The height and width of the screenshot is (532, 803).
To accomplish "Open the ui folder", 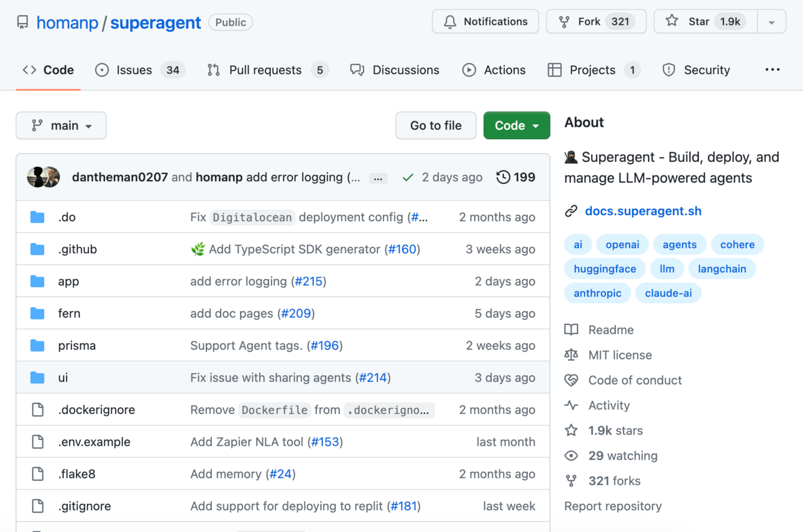I will pos(63,378).
